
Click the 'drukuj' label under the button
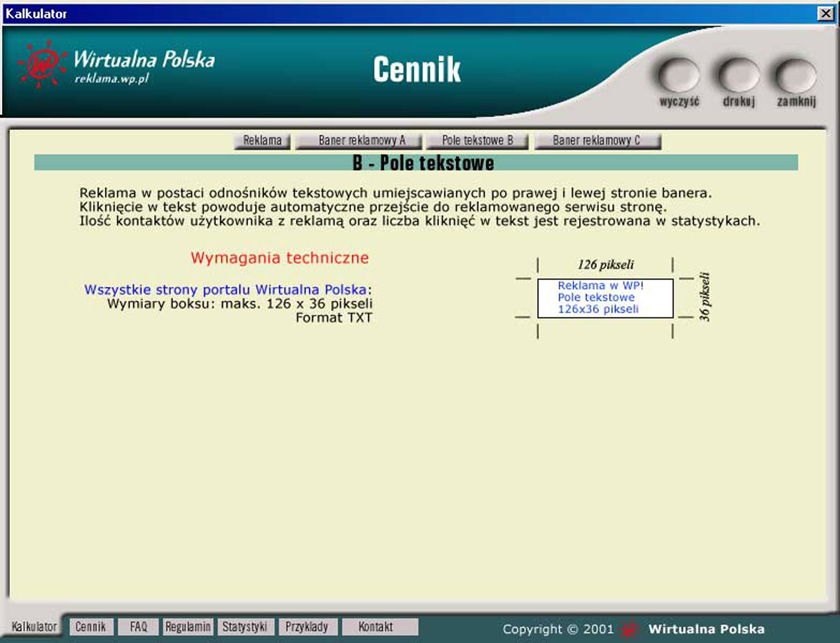point(738,101)
